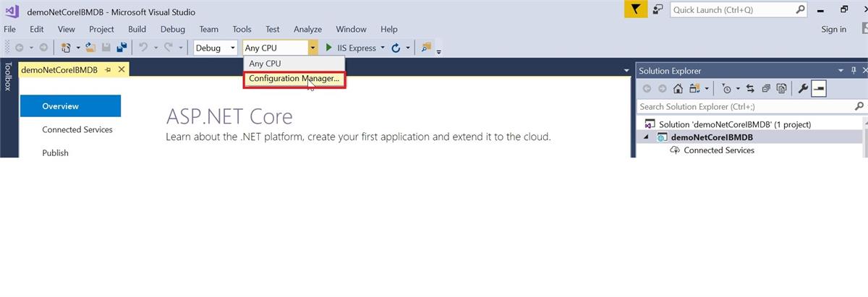Open the Project menu
The height and width of the screenshot is (297, 868).
click(x=101, y=29)
